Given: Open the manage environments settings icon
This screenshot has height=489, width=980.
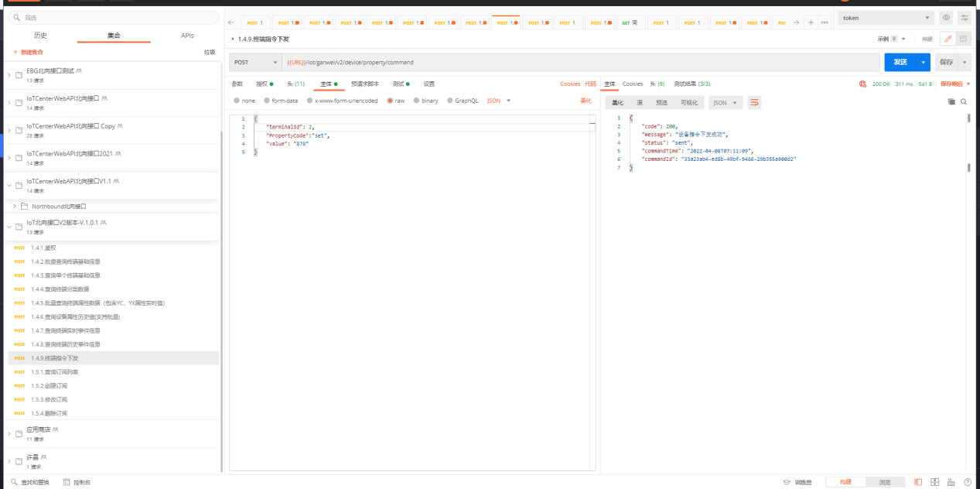Looking at the screenshot, I should coord(965,18).
